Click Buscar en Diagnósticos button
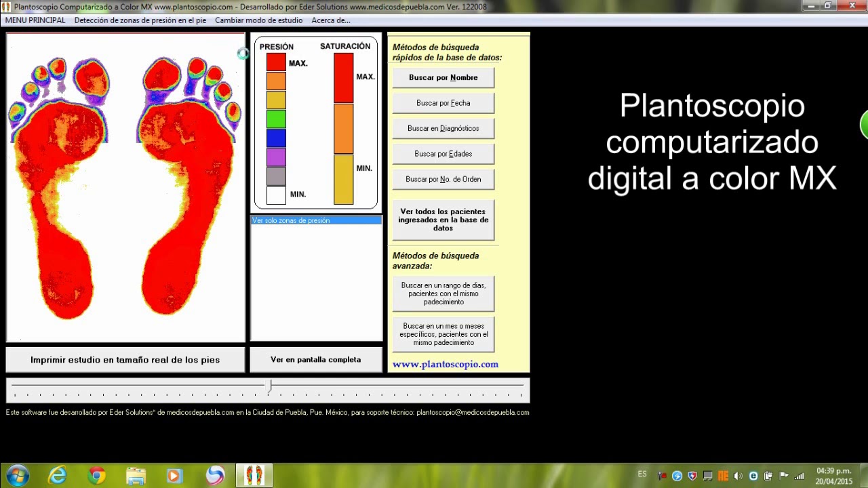This screenshot has height=488, width=868. click(x=443, y=128)
